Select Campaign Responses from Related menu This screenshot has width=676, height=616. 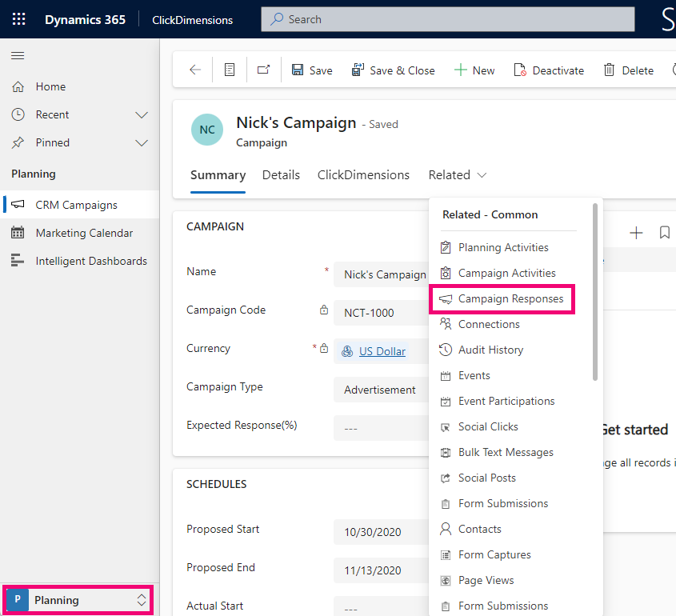(x=502, y=298)
